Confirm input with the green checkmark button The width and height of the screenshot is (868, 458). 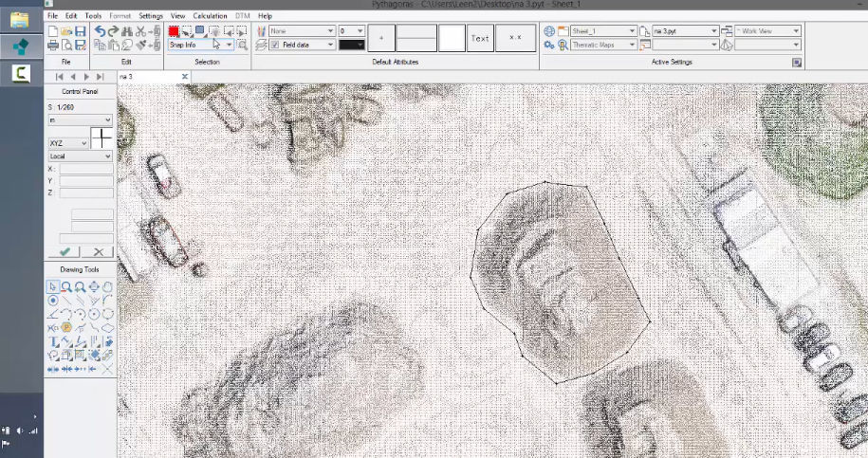pyautogui.click(x=65, y=252)
